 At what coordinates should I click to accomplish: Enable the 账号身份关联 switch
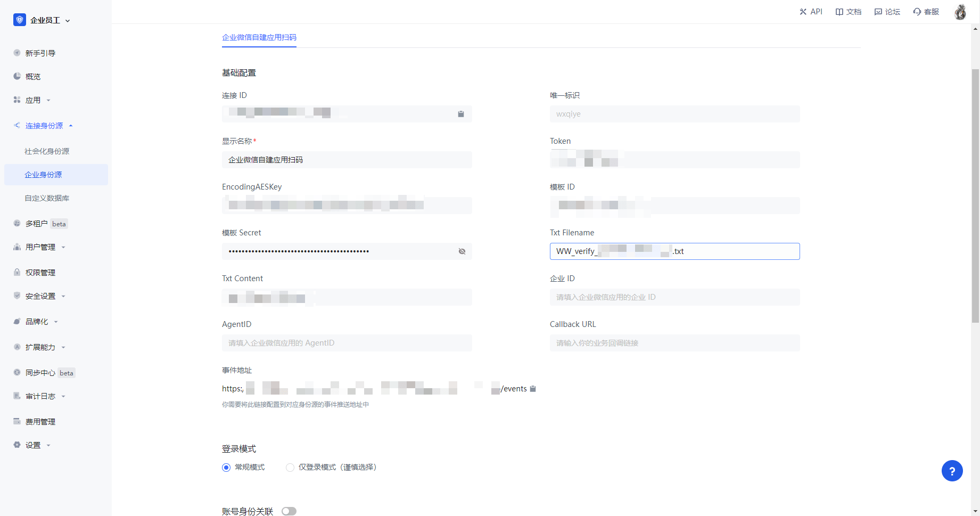[x=289, y=511]
